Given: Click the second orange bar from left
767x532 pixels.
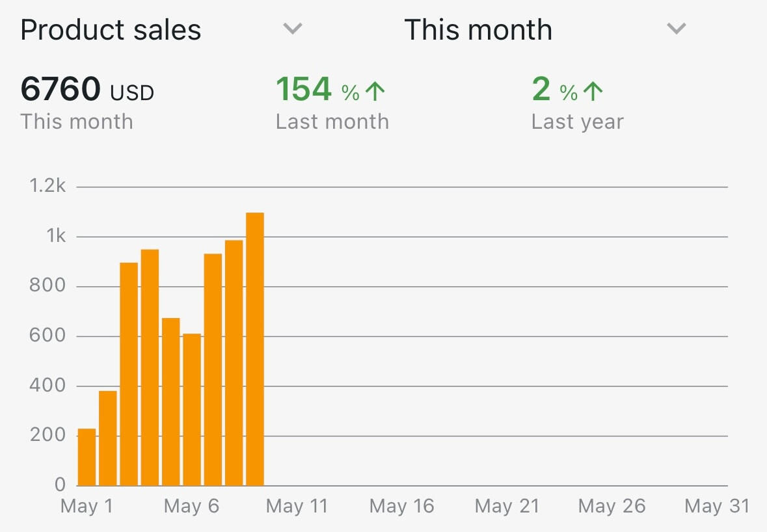Looking at the screenshot, I should click(108, 438).
